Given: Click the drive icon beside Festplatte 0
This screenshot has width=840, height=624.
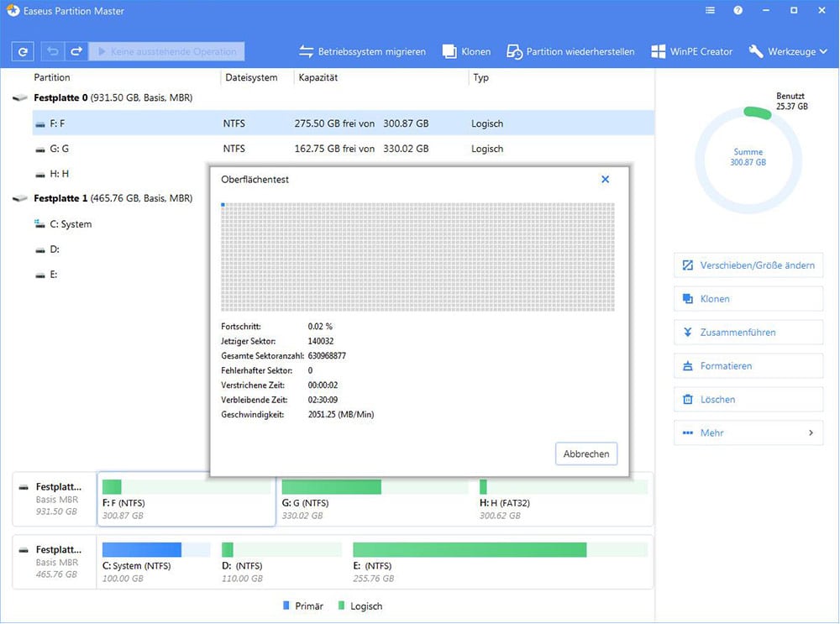Looking at the screenshot, I should [20, 97].
